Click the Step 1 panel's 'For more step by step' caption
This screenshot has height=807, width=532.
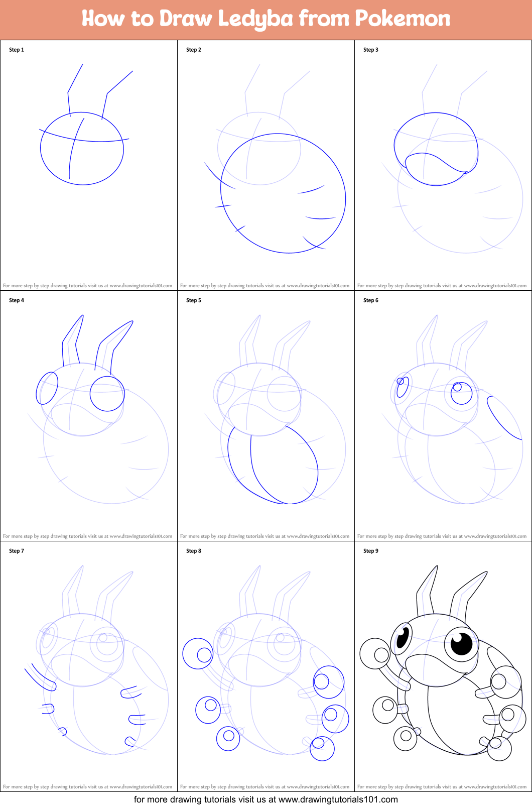[x=88, y=286]
